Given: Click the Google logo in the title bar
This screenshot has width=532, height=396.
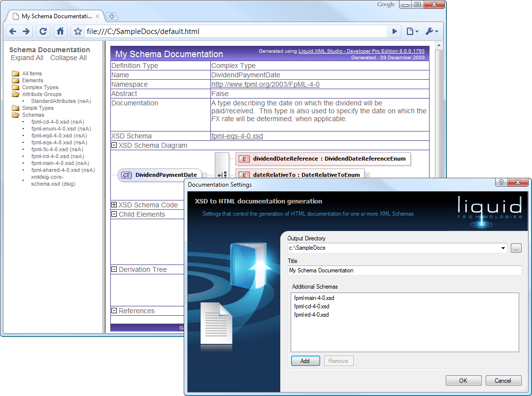Looking at the screenshot, I should [x=386, y=4].
